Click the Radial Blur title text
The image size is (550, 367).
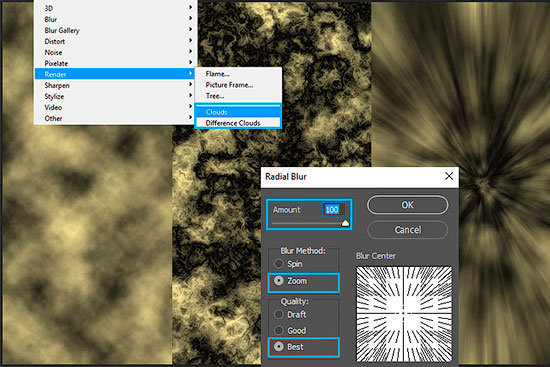click(x=286, y=176)
